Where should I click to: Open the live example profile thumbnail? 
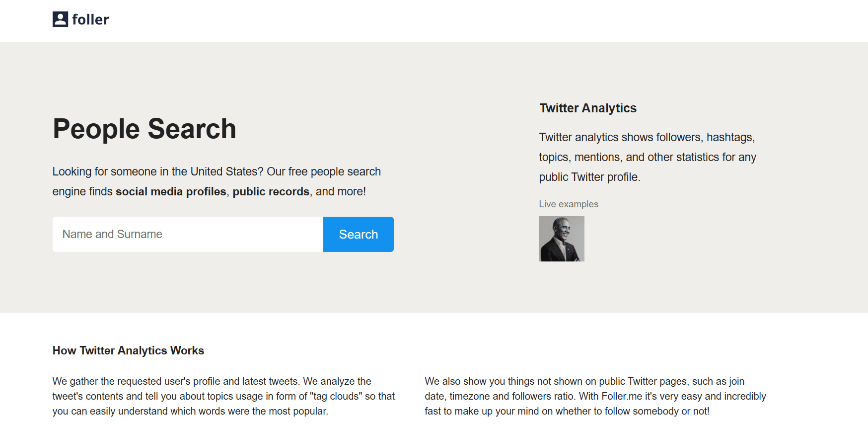pos(561,239)
